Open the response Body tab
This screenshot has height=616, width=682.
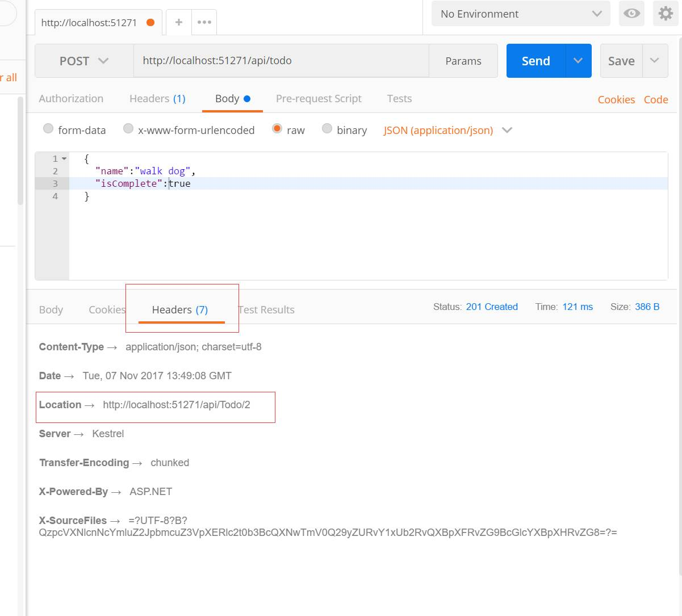click(x=51, y=309)
